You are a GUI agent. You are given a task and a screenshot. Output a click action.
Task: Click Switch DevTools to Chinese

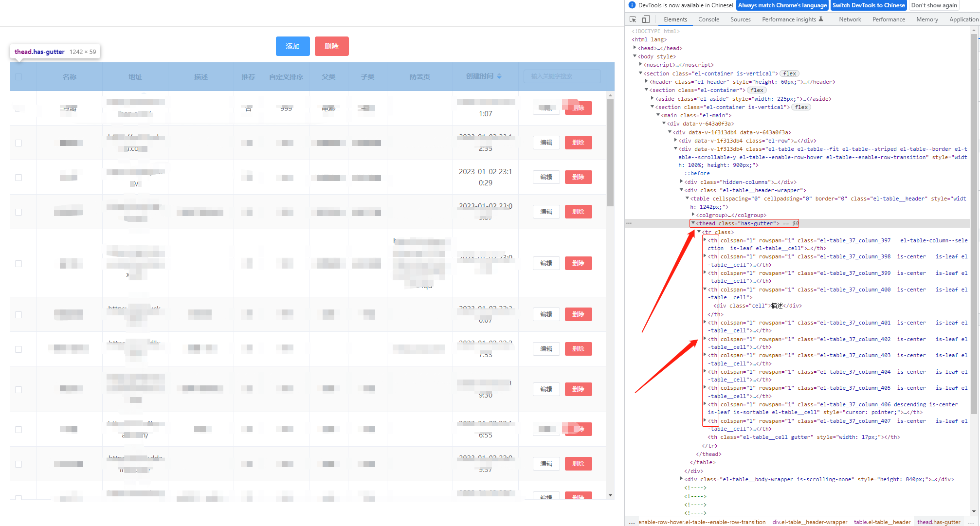point(869,5)
